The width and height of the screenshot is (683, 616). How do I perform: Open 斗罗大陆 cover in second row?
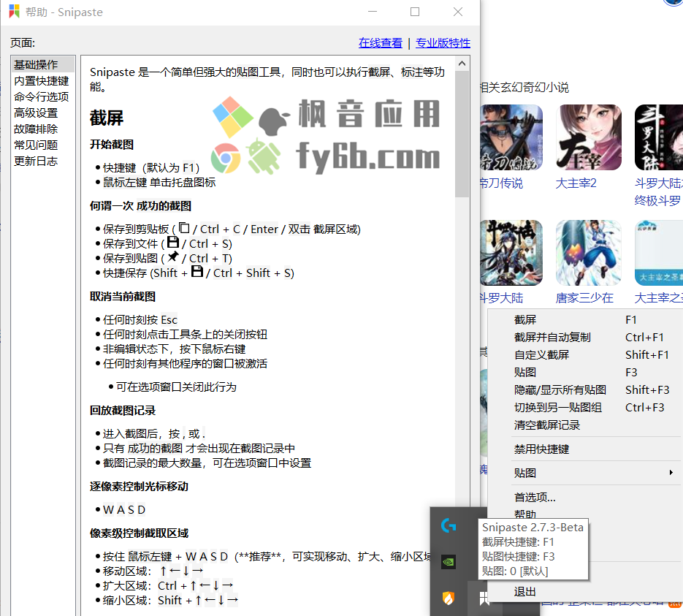point(511,253)
